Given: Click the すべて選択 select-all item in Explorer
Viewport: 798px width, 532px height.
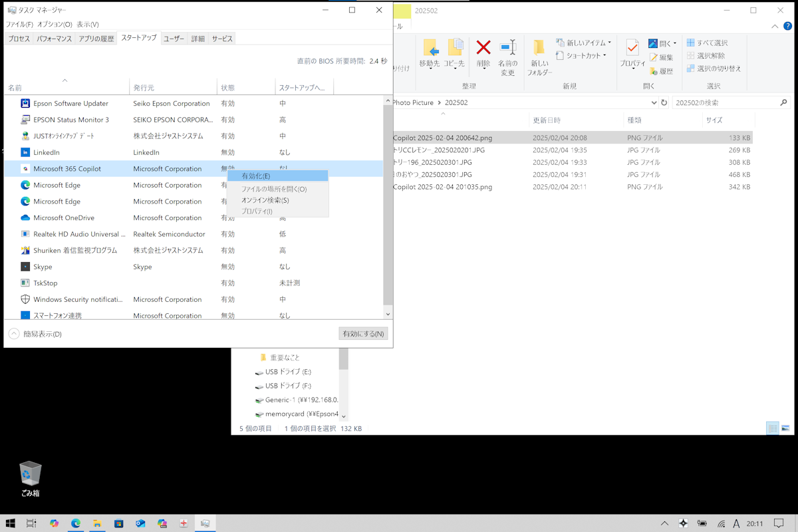Looking at the screenshot, I should [708, 43].
